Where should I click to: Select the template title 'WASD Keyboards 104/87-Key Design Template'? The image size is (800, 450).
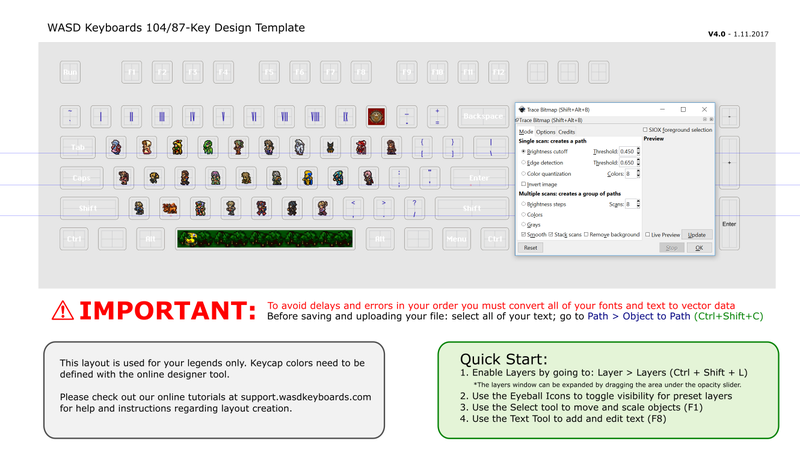[176, 28]
